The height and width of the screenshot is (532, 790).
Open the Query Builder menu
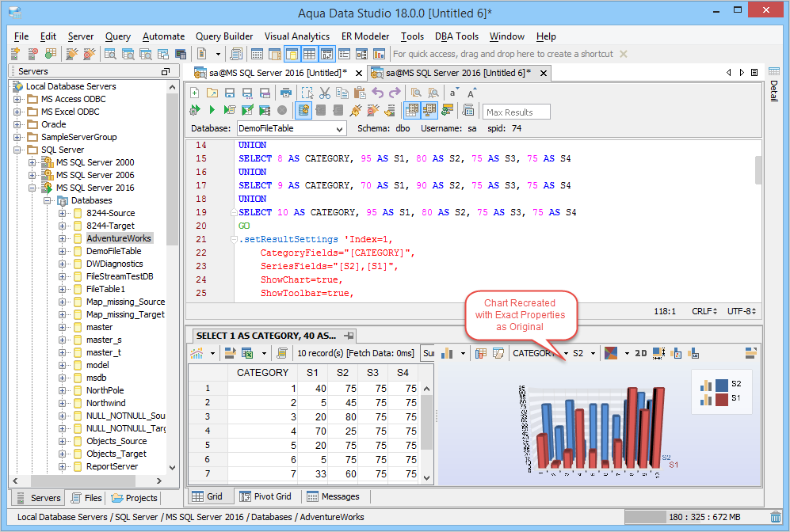pyautogui.click(x=224, y=36)
